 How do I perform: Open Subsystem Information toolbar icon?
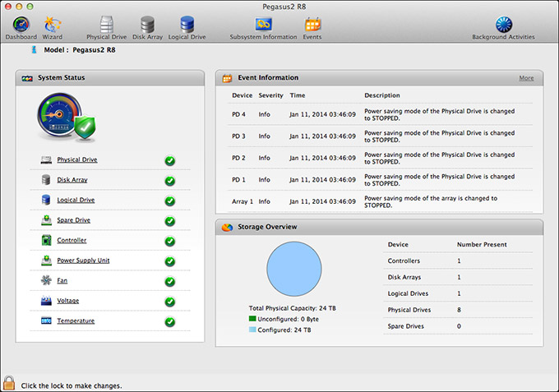click(263, 28)
